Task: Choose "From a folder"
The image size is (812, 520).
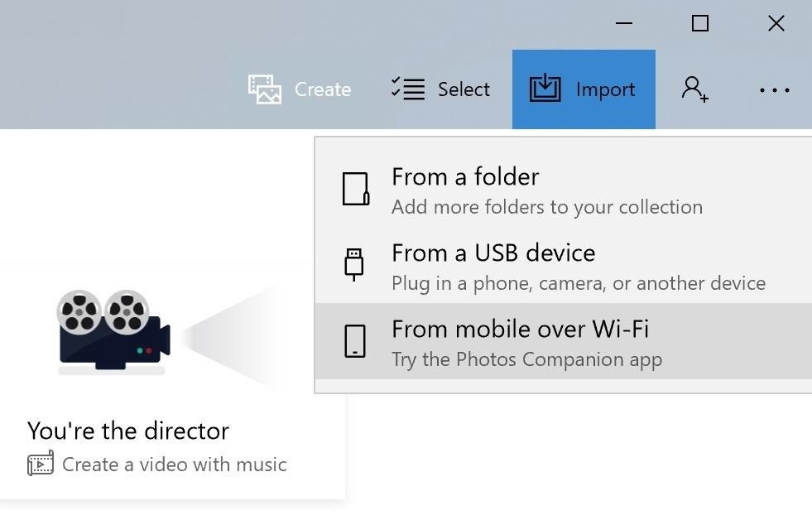Action: (464, 177)
